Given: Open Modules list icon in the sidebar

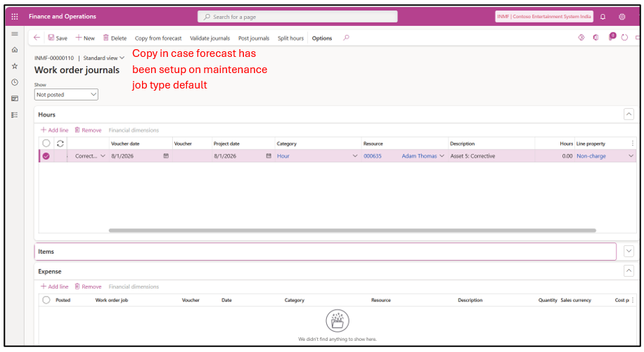Looking at the screenshot, I should 15,115.
